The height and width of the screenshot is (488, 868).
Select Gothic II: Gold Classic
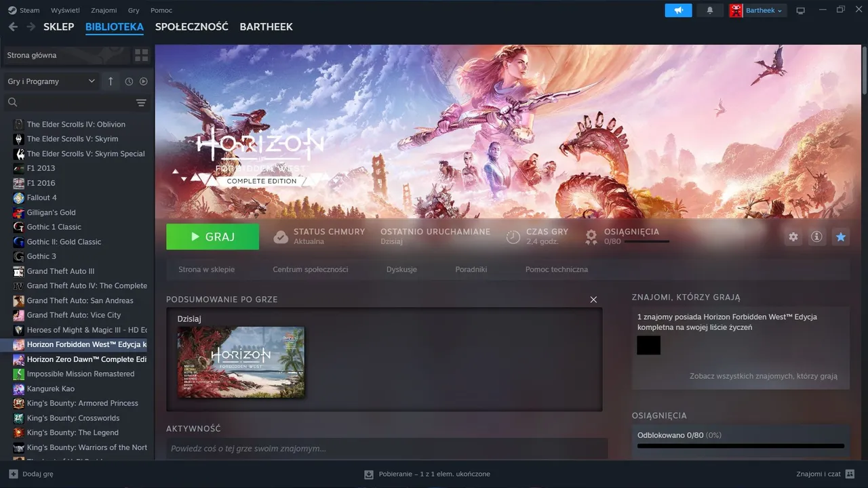pyautogui.click(x=64, y=242)
